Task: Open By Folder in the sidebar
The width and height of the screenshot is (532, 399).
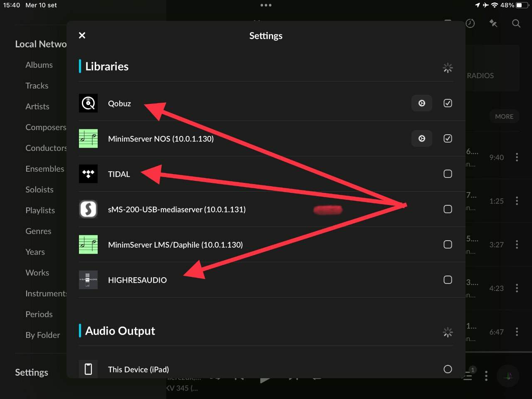Action: (x=42, y=335)
